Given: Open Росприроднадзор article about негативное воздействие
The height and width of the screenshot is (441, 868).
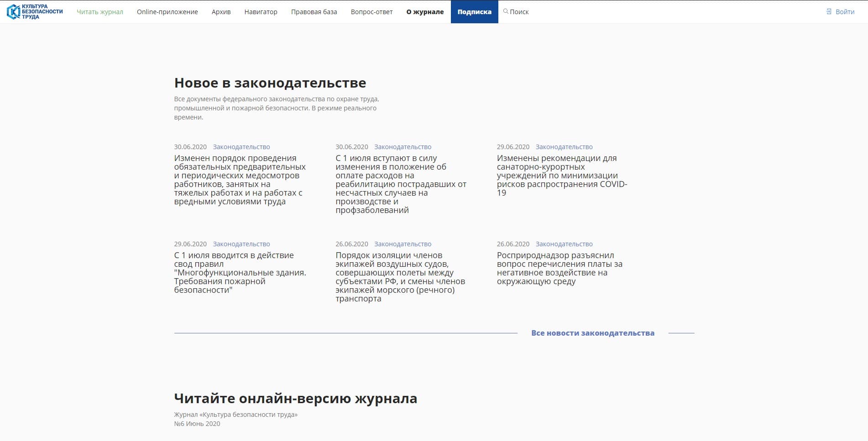Looking at the screenshot, I should [559, 268].
